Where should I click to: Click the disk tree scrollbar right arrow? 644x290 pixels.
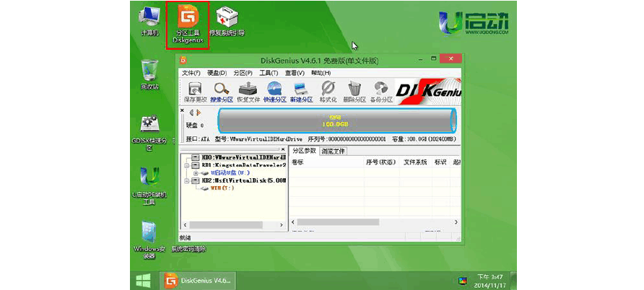[x=282, y=225]
